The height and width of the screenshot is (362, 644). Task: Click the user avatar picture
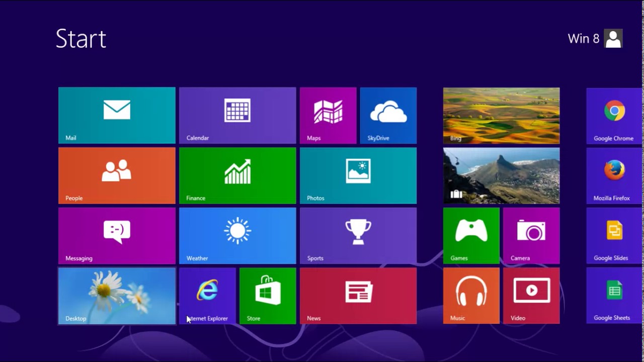pyautogui.click(x=613, y=38)
